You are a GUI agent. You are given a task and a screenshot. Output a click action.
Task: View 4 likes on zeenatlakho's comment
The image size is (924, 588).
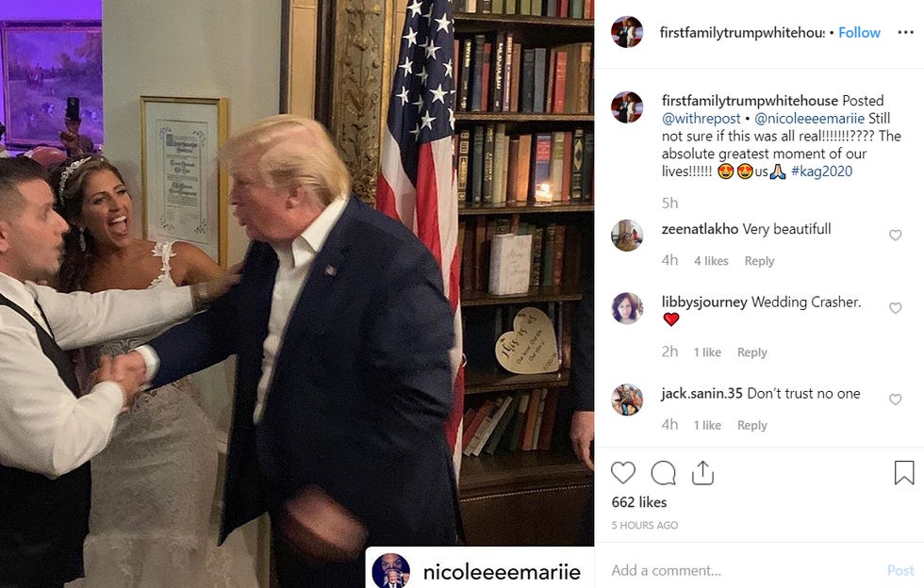pyautogui.click(x=711, y=261)
